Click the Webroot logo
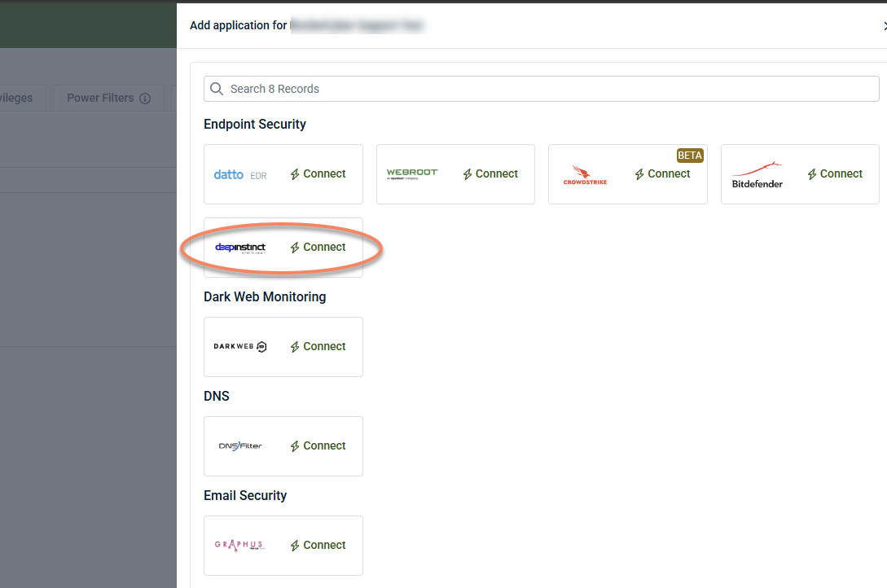Screen dimensions: 887x588 coord(412,173)
